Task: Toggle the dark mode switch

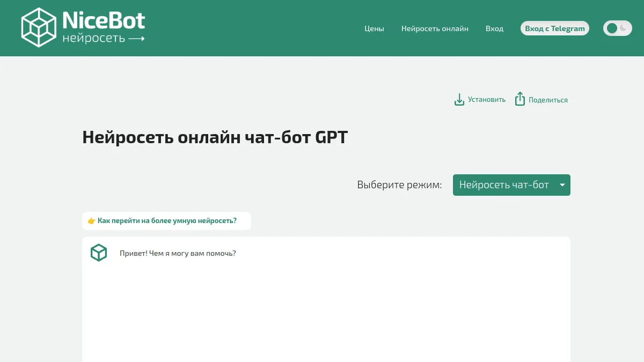Action: [x=617, y=28]
